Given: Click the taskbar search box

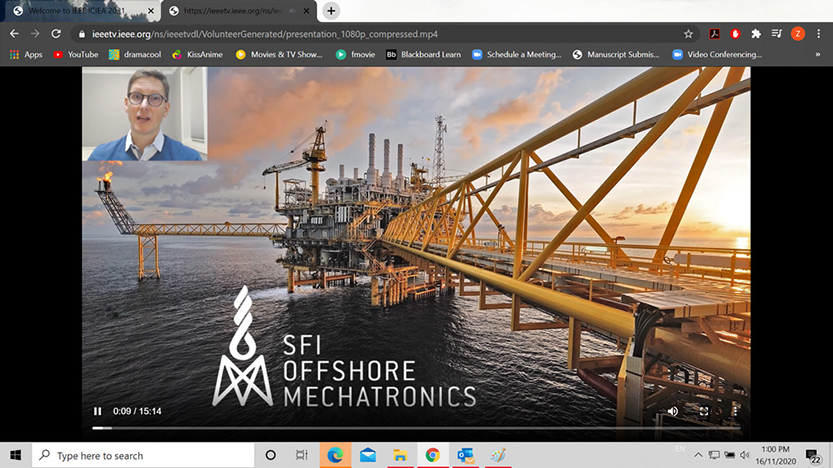Looking at the screenshot, I should pos(143,455).
